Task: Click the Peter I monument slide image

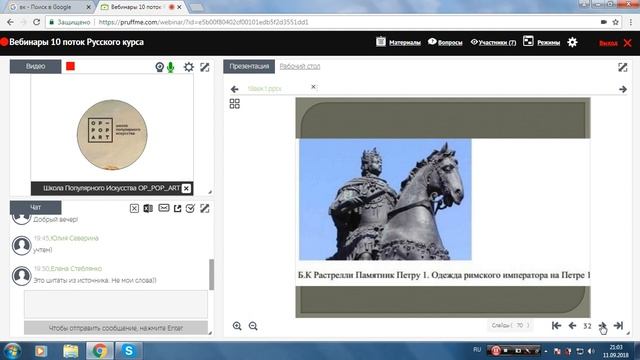Action: tap(385, 200)
